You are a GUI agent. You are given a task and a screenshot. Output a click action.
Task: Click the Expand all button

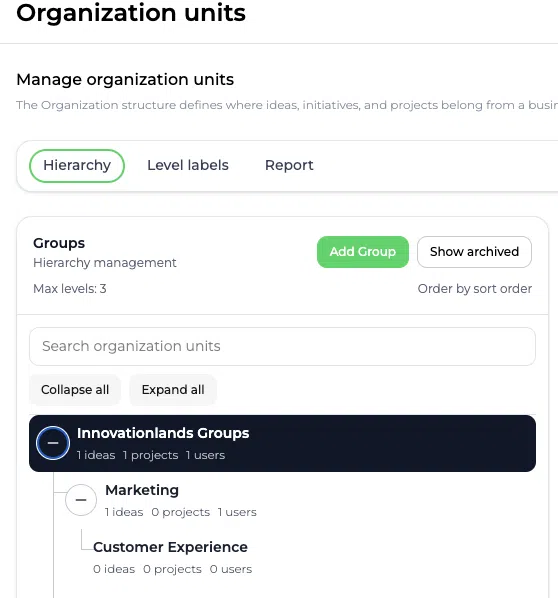point(173,390)
